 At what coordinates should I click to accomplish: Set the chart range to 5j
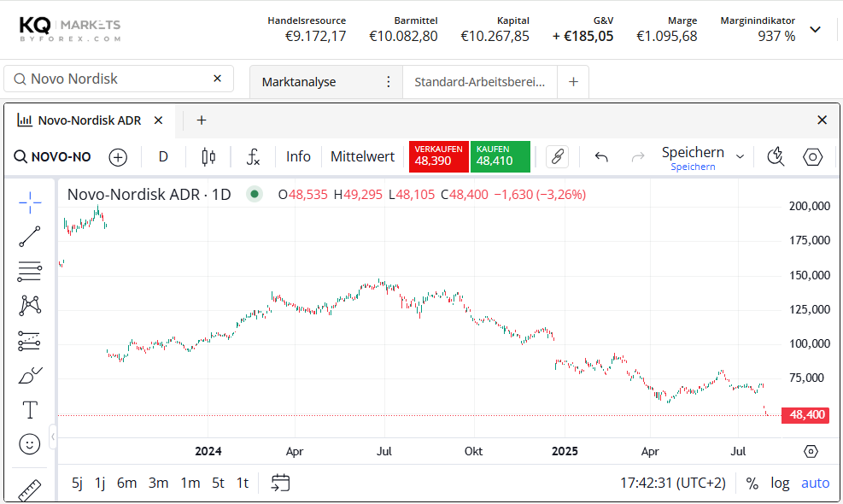tap(78, 483)
